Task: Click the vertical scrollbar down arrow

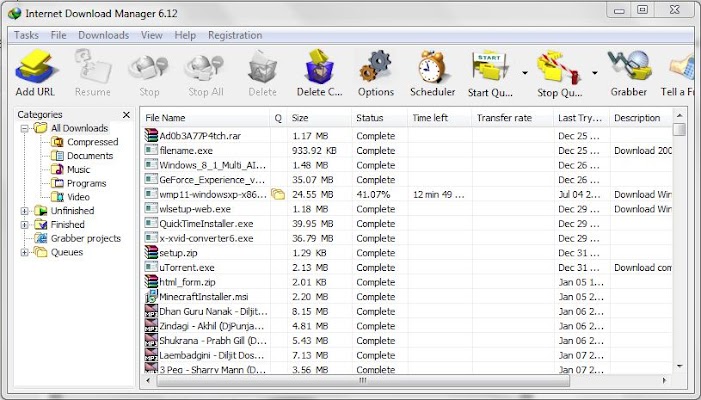Action: [x=680, y=366]
